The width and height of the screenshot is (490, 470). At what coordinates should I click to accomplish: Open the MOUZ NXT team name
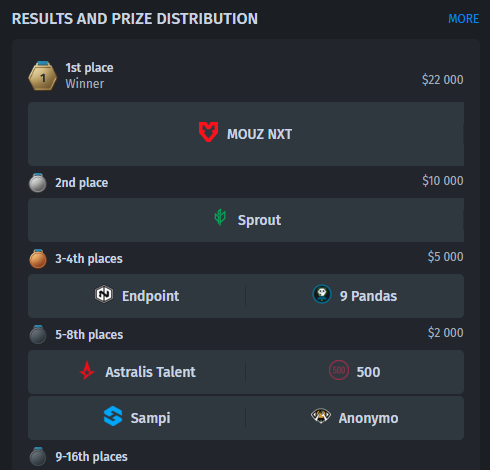click(259, 134)
